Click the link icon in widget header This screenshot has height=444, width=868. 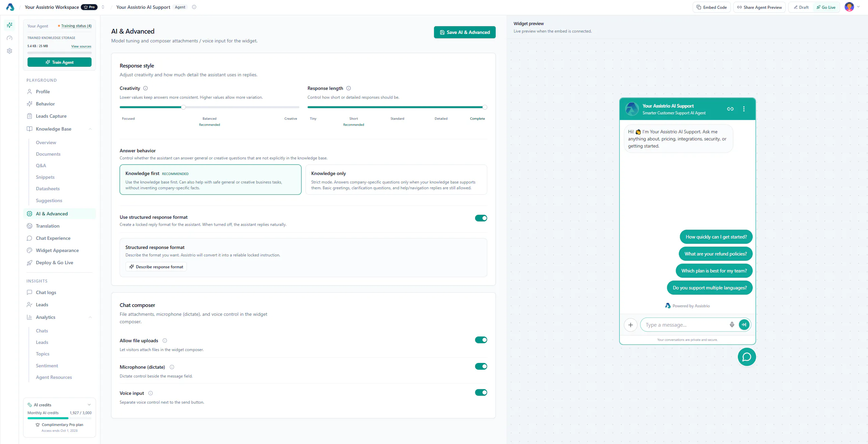coord(730,109)
